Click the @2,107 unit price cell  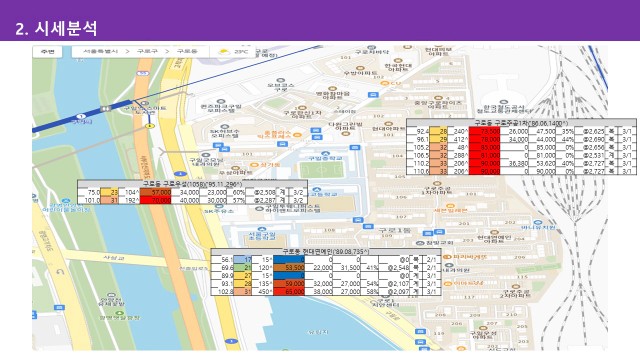(x=395, y=284)
